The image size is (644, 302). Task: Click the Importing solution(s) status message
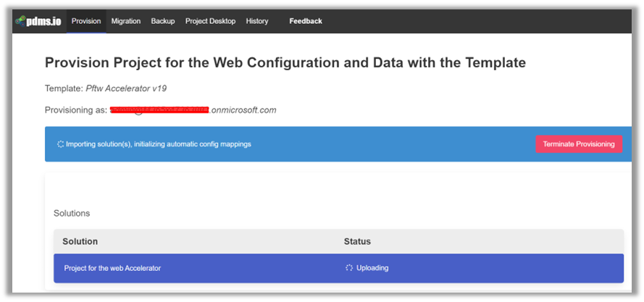pos(159,144)
